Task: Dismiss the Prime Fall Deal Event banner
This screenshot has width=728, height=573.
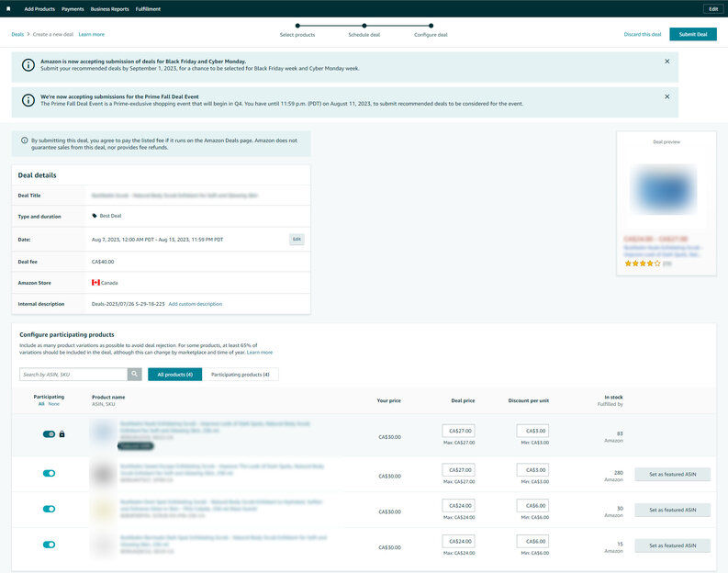Action: [x=666, y=96]
